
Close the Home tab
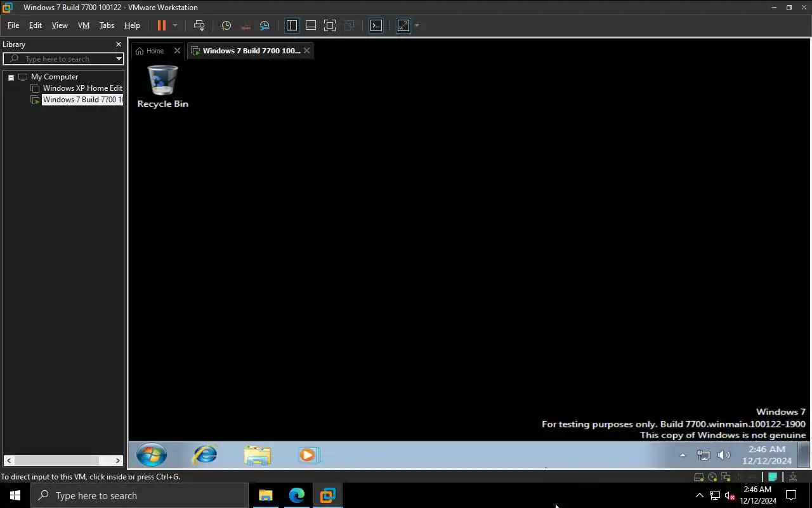pos(177,51)
